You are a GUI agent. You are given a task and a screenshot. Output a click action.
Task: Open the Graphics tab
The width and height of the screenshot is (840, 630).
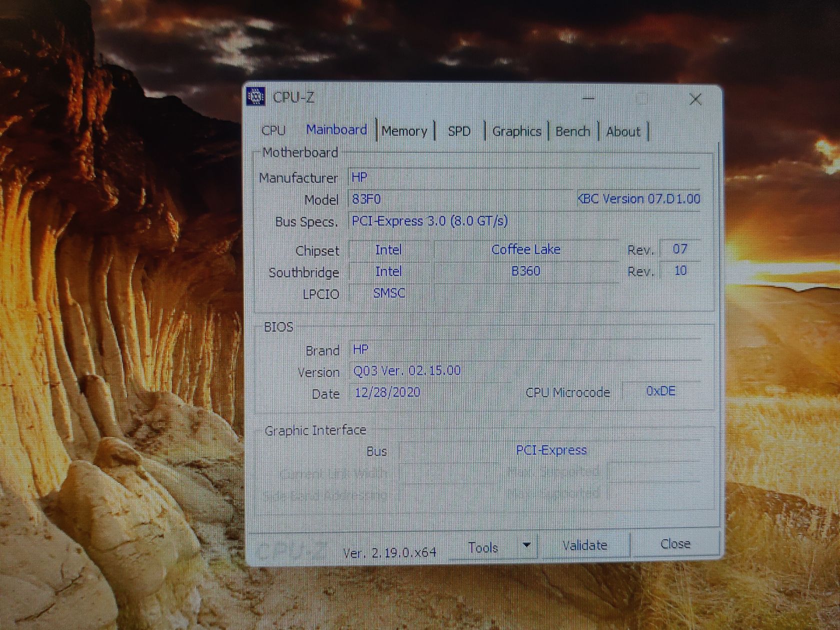pos(516,131)
